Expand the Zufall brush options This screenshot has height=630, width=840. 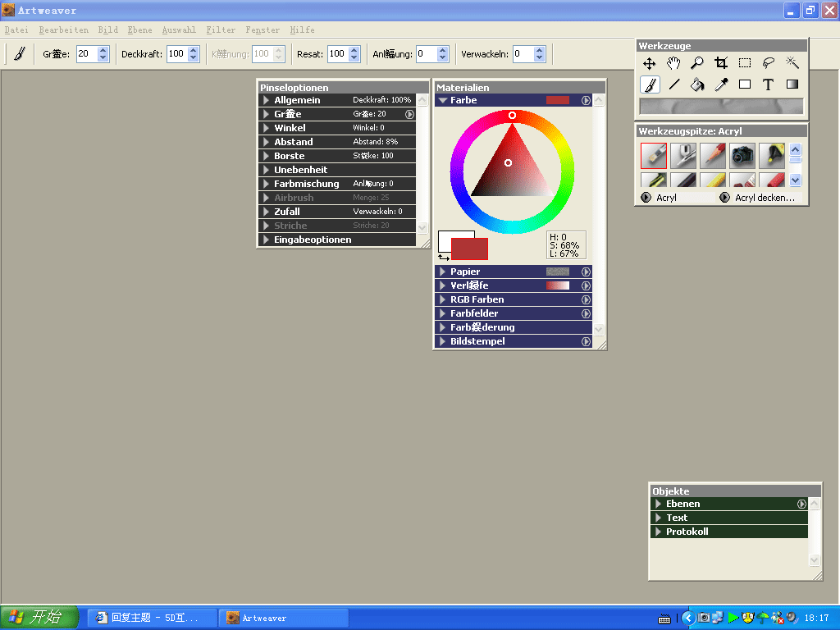266,212
